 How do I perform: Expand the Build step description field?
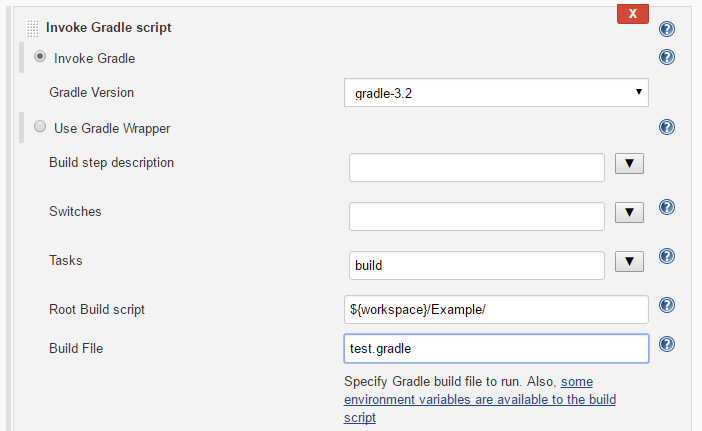[x=628, y=164]
